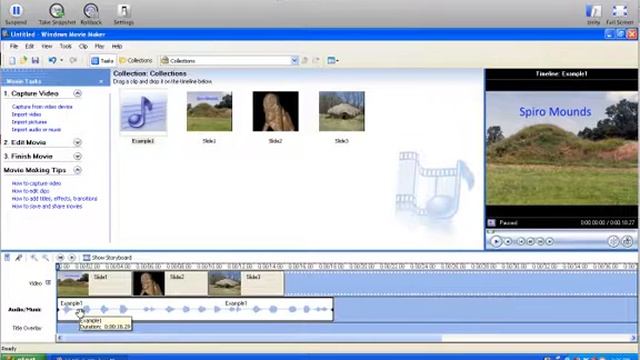Image resolution: width=640 pixels, height=360 pixels.
Task: Click the Up One Level folder icon
Action: [304, 60]
